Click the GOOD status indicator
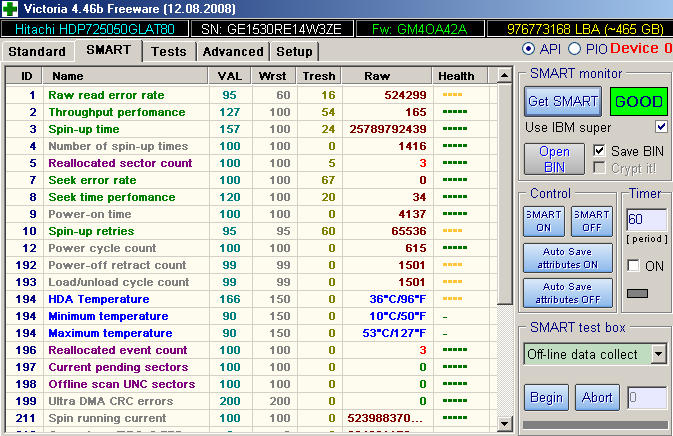 638,102
